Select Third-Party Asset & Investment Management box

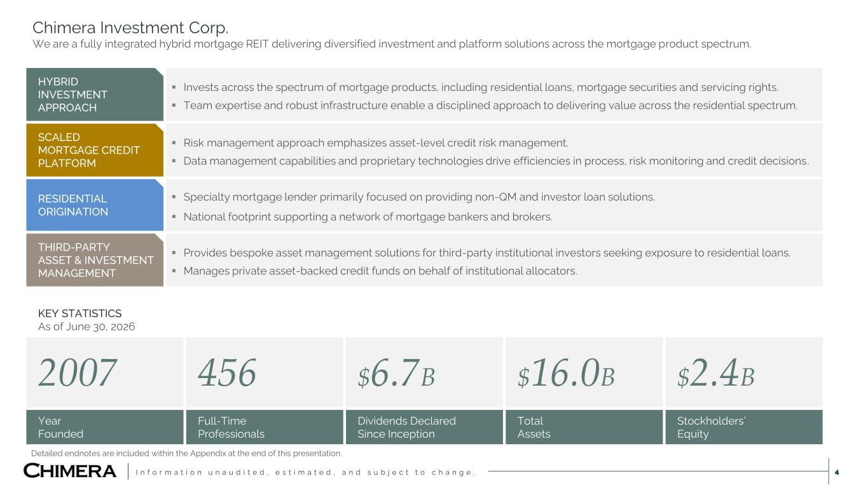click(95, 260)
